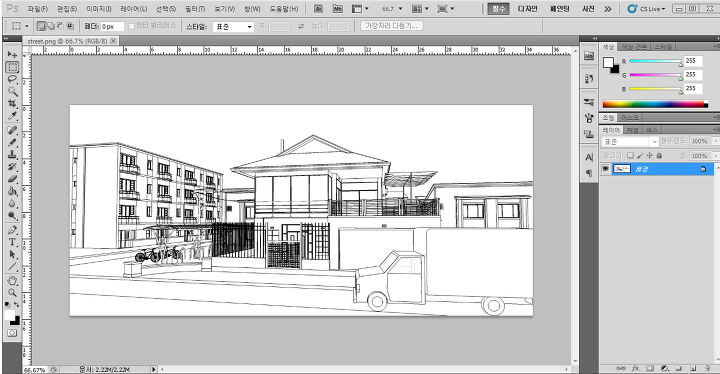Select the Spot Healing Brush tool

pos(12,130)
